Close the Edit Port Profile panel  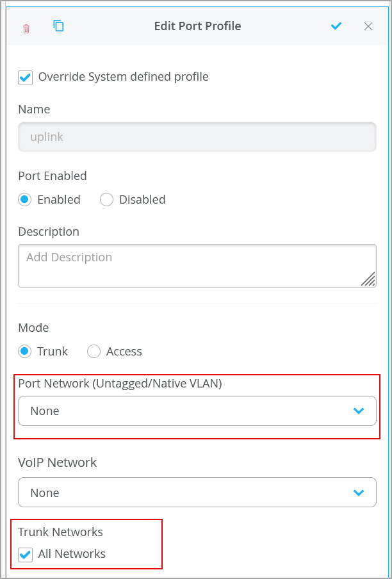pyautogui.click(x=368, y=26)
